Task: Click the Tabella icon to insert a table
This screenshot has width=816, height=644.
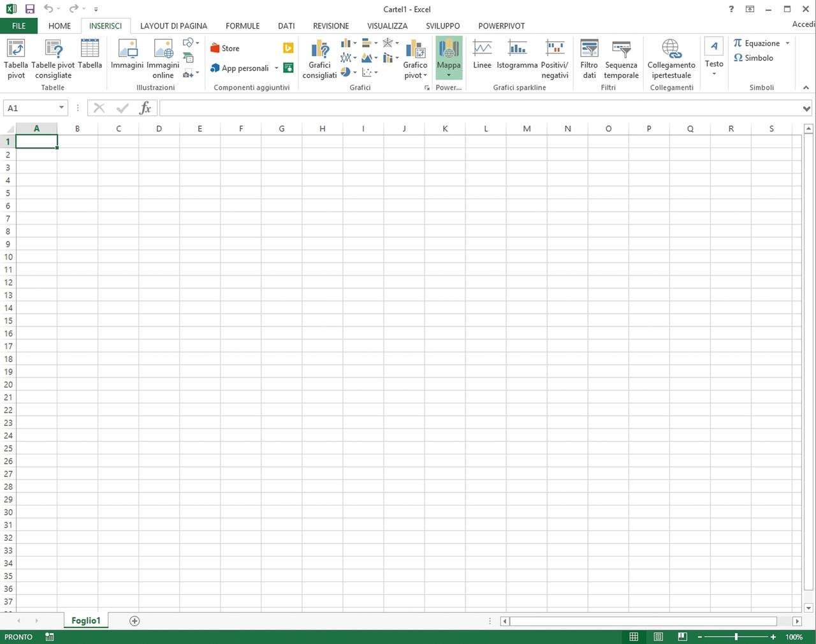Action: (x=90, y=50)
